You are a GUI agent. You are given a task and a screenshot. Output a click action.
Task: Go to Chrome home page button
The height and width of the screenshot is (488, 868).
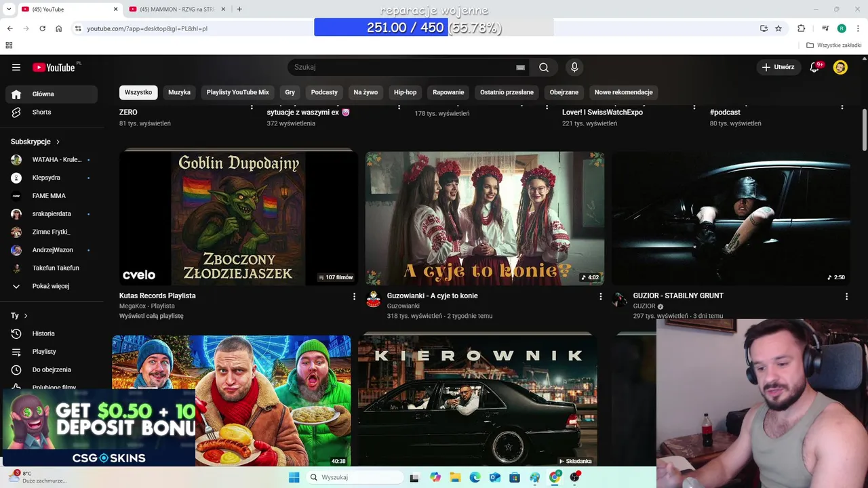(x=59, y=28)
